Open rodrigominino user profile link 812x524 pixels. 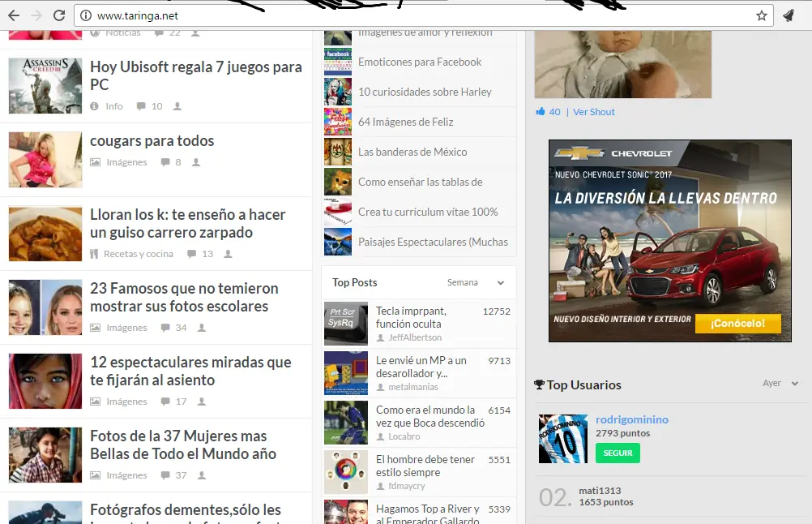click(x=632, y=419)
